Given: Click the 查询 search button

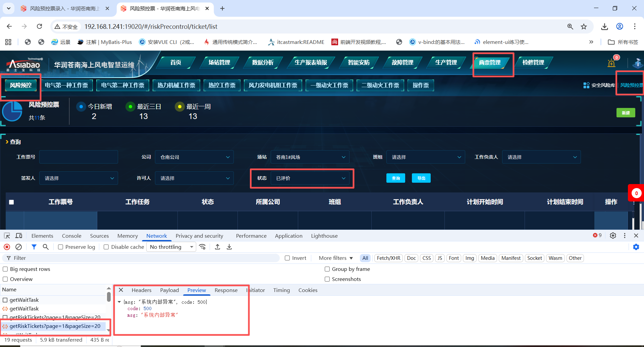Looking at the screenshot, I should tap(396, 178).
